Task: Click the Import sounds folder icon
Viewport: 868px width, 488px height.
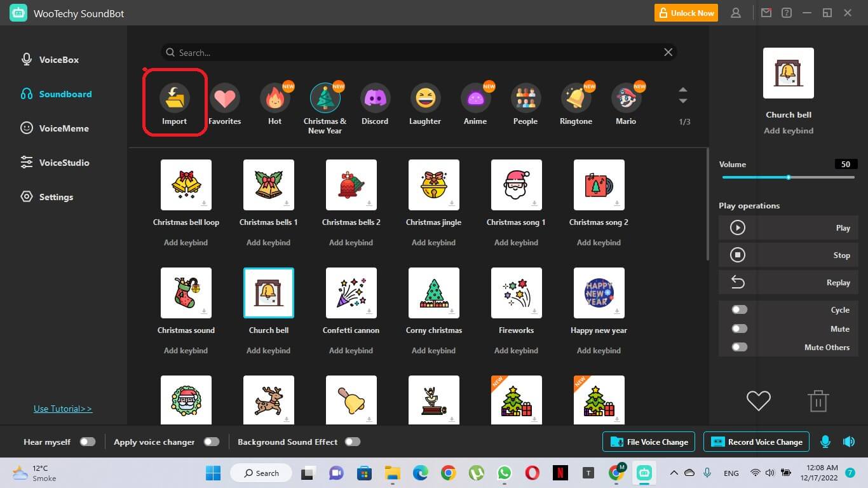Action: (174, 98)
